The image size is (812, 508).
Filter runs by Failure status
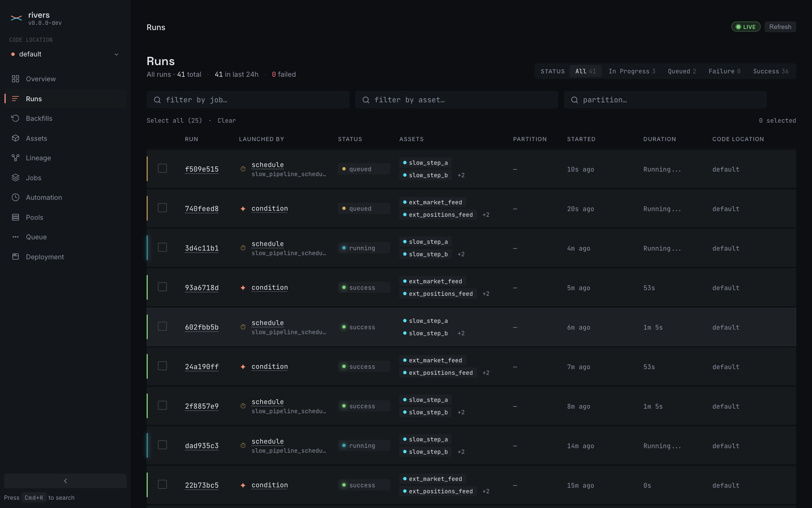724,71
